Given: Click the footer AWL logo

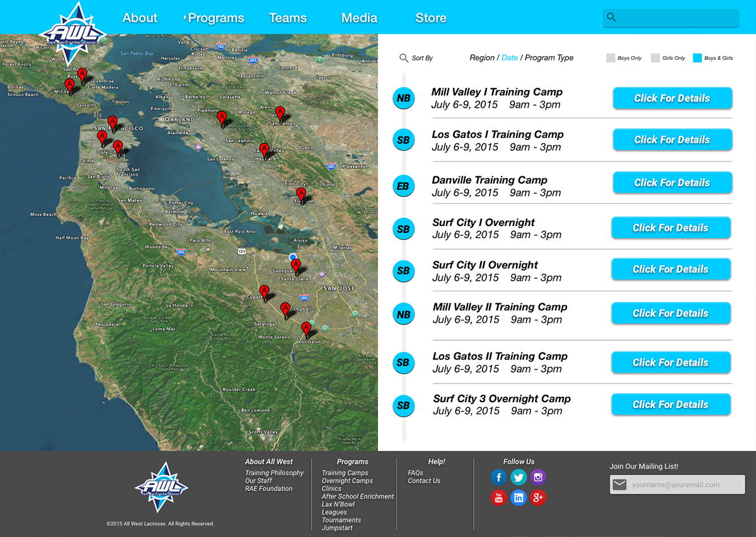Looking at the screenshot, I should (161, 487).
